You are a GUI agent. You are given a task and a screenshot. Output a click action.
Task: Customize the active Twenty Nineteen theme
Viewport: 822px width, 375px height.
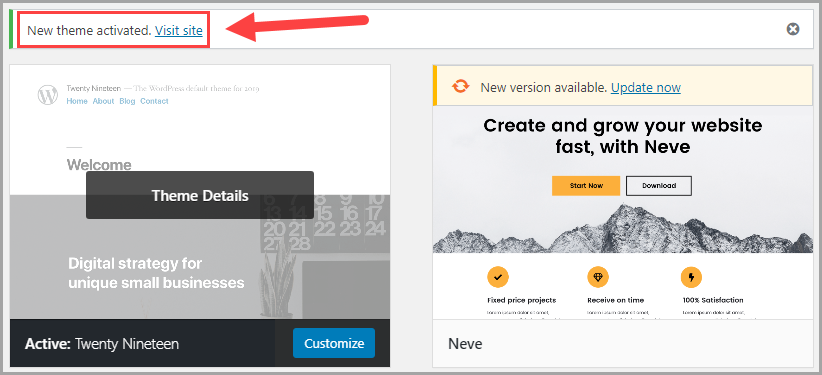(334, 343)
